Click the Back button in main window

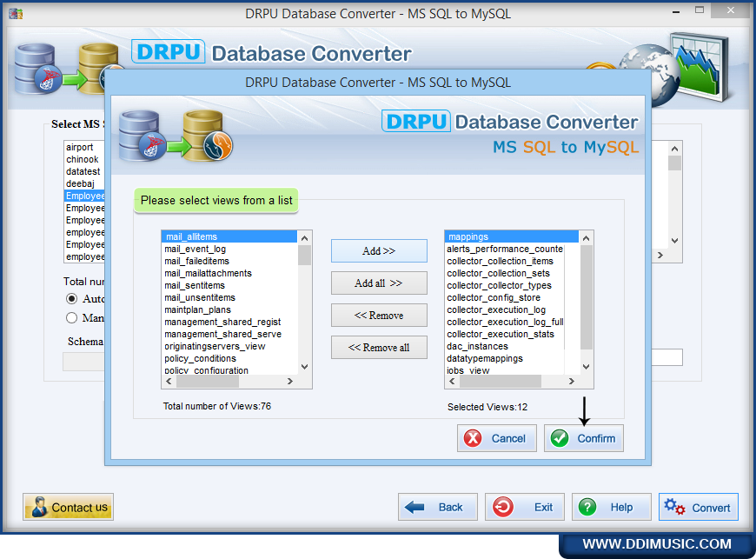point(438,507)
